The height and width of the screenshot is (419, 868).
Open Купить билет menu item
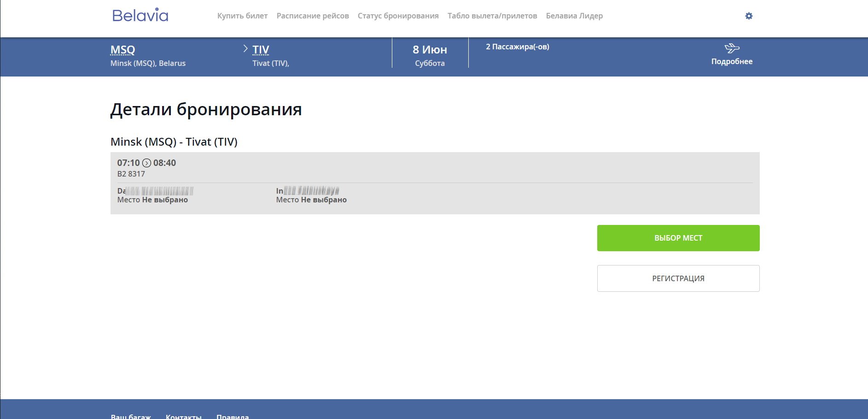[x=242, y=16]
